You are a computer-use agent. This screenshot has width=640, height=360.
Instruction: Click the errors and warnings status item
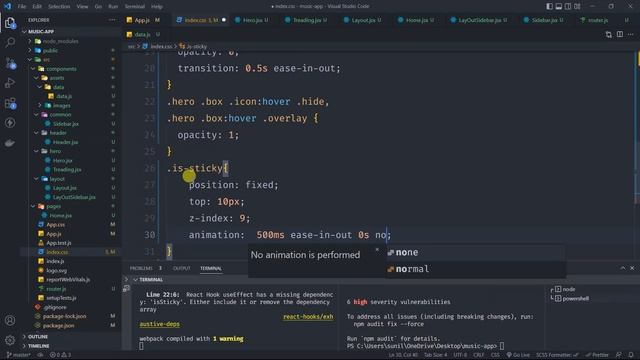(x=60, y=355)
